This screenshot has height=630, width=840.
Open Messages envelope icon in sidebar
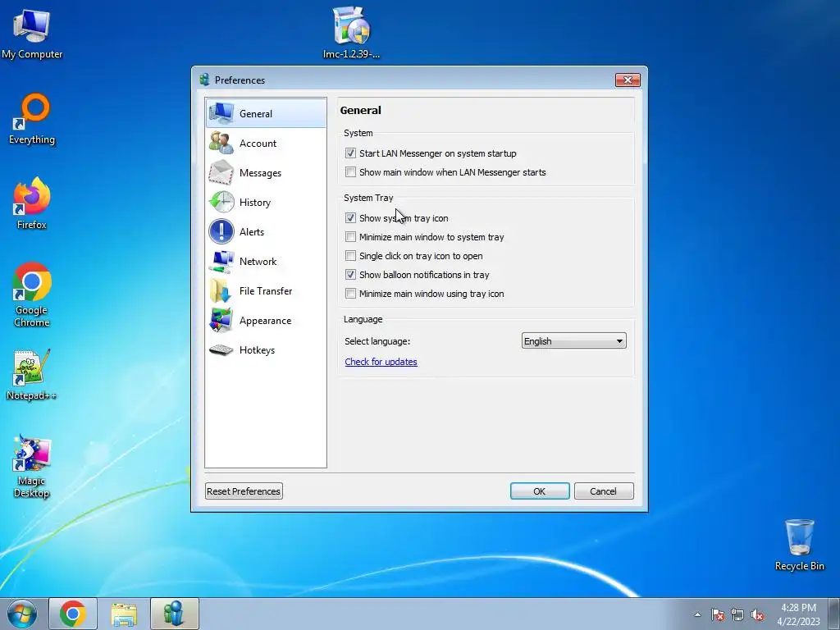click(221, 172)
